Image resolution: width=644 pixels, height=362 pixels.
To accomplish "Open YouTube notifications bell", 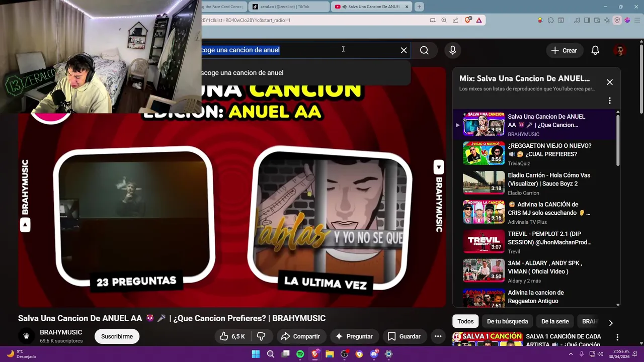I will point(595,50).
